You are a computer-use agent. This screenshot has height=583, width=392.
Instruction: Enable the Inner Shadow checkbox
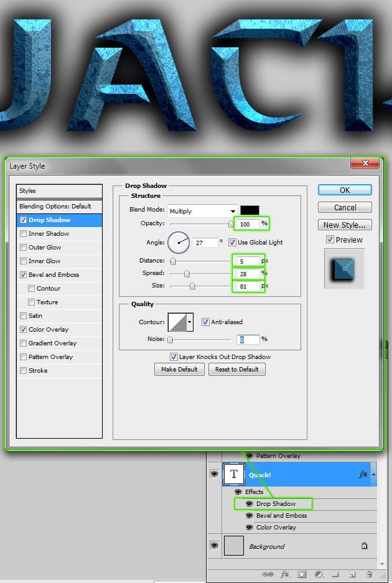(x=23, y=234)
